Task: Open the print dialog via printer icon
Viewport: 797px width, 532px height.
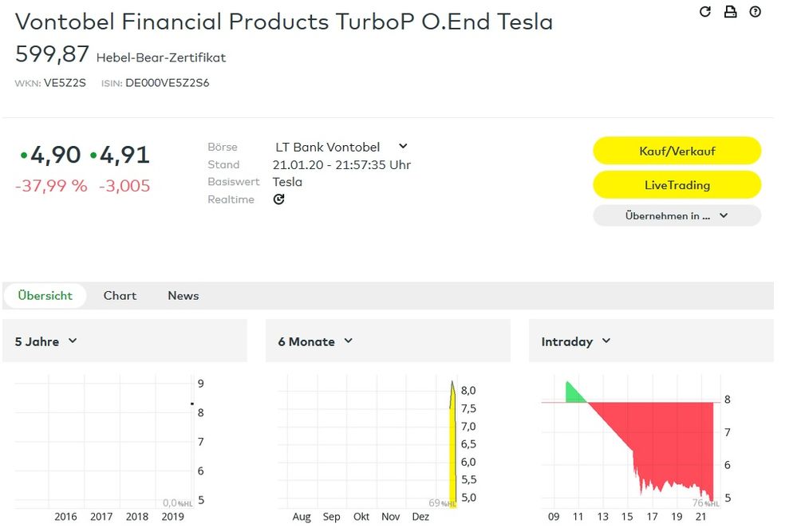Action: tap(730, 13)
